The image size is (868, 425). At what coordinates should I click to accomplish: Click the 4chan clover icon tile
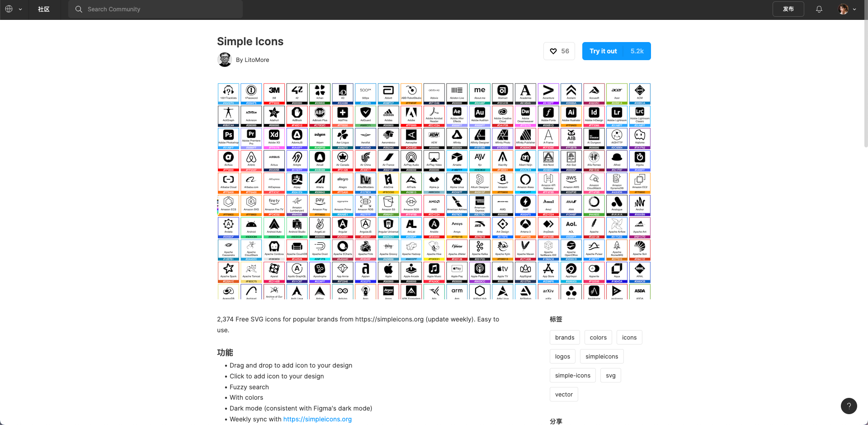(x=320, y=94)
